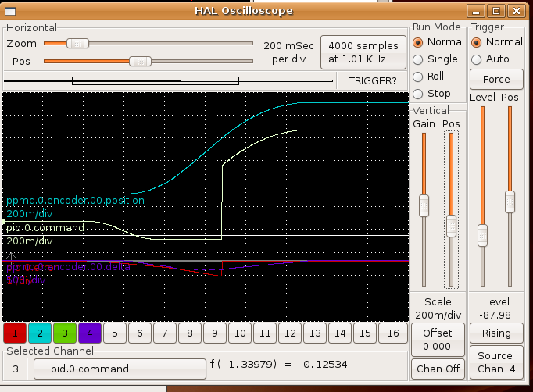
Task: Select channel 4 purple button
Action: [90, 333]
